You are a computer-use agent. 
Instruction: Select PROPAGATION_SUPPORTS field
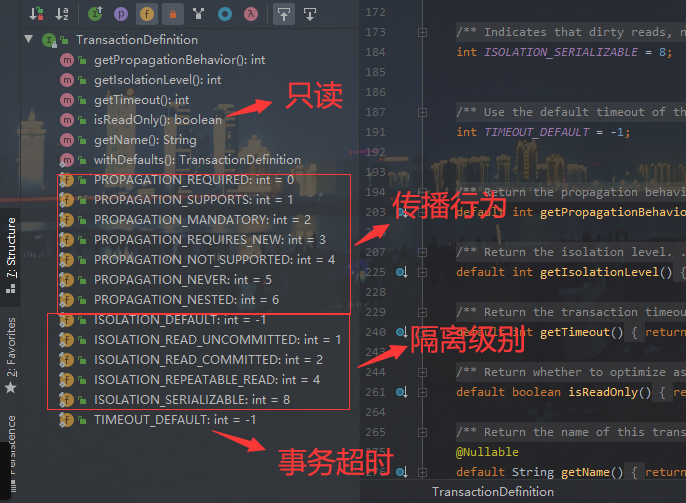pyautogui.click(x=193, y=200)
